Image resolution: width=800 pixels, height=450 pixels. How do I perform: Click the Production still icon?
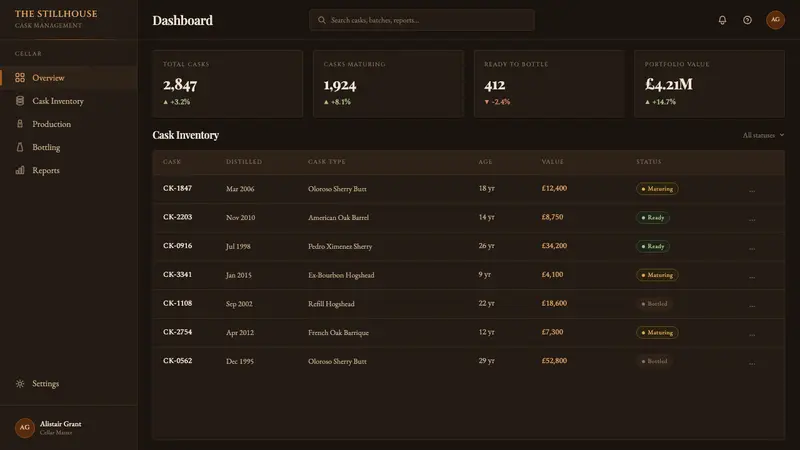coord(20,123)
